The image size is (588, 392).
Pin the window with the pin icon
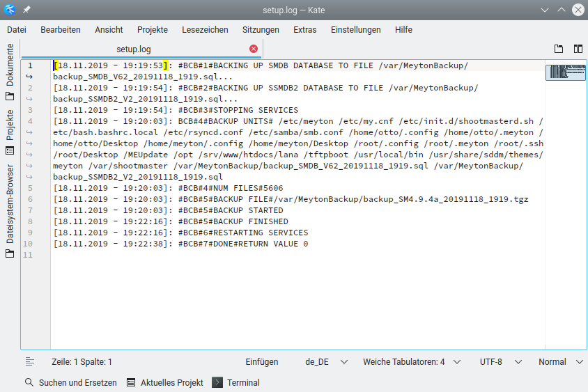[26, 10]
